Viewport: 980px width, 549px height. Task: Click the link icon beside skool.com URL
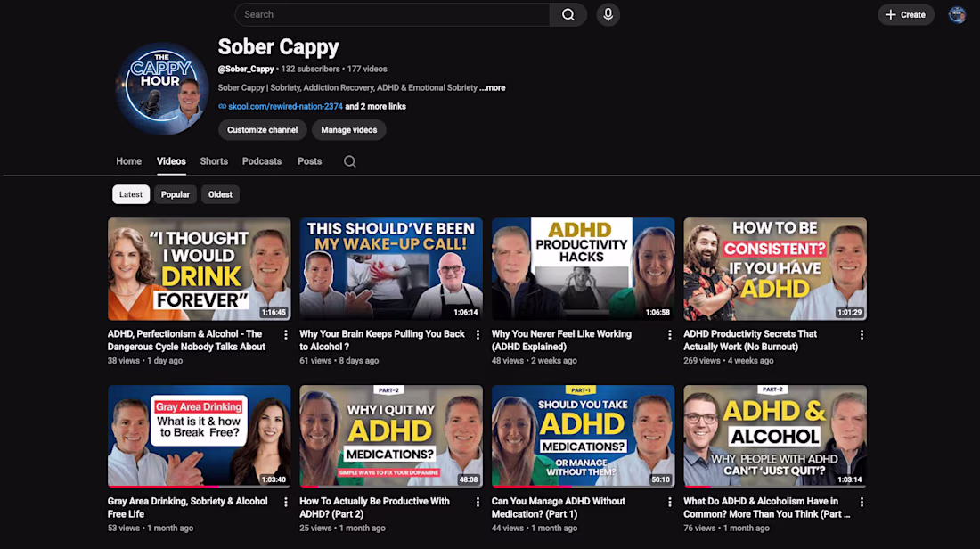pyautogui.click(x=222, y=106)
